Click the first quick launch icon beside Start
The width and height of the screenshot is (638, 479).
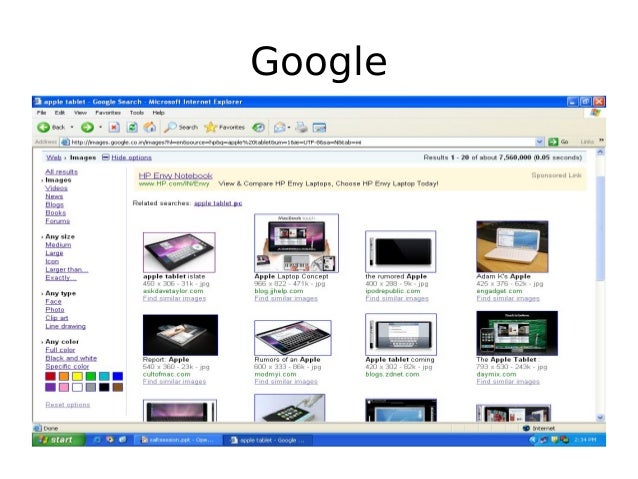tap(97, 440)
